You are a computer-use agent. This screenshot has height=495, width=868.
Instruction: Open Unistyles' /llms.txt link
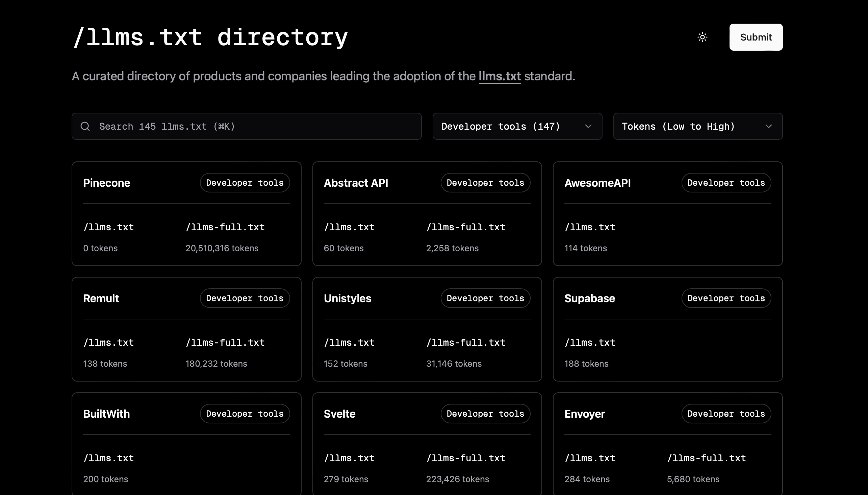point(349,343)
